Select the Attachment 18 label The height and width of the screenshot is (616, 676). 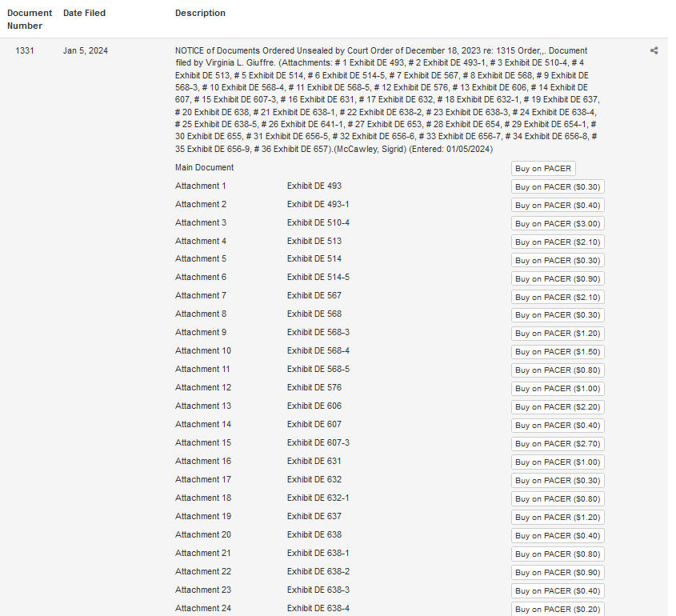[203, 498]
